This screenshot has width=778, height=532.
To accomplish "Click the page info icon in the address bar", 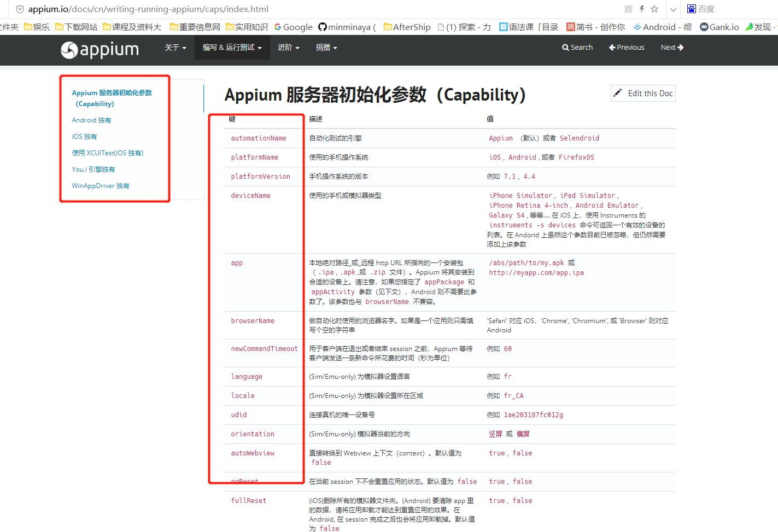I will point(20,9).
